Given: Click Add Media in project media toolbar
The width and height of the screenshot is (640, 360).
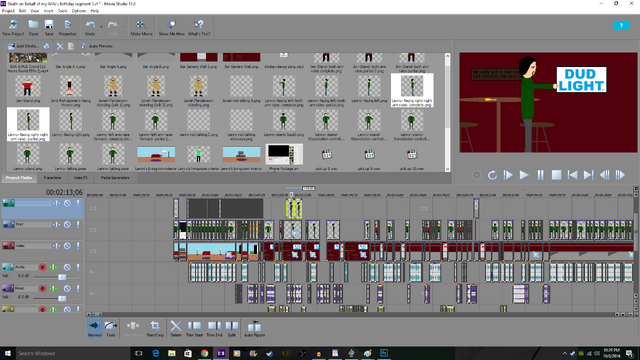Looking at the screenshot, I should pos(23,46).
